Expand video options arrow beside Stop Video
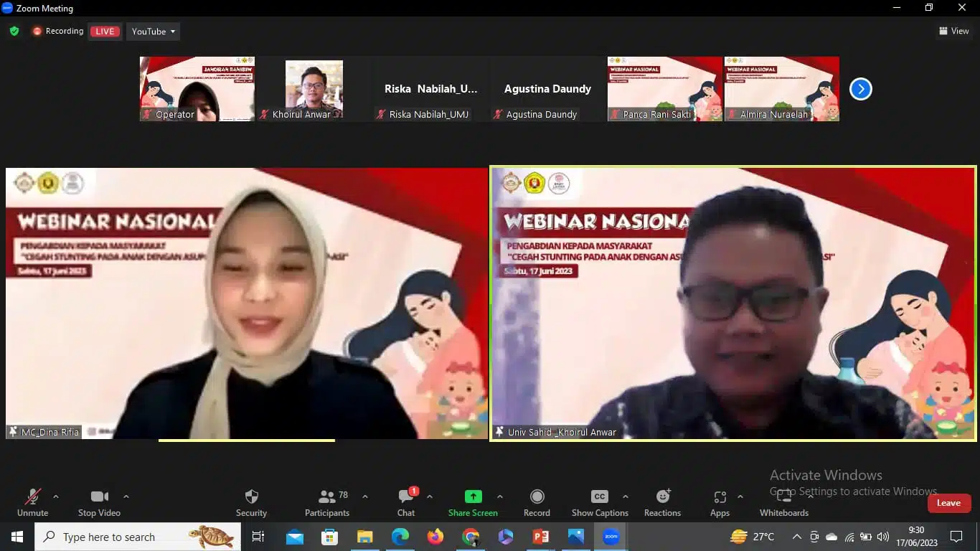Viewport: 980px width, 551px height. (126, 496)
